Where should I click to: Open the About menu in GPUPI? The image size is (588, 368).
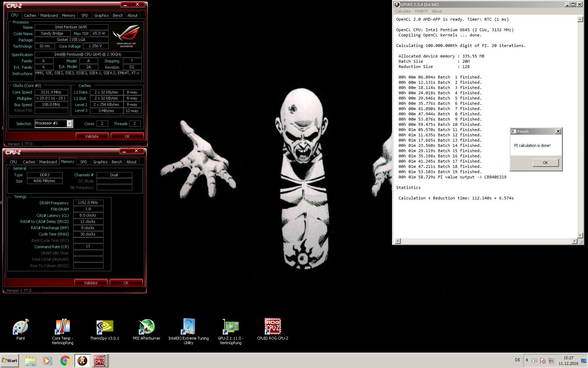pyautogui.click(x=437, y=11)
